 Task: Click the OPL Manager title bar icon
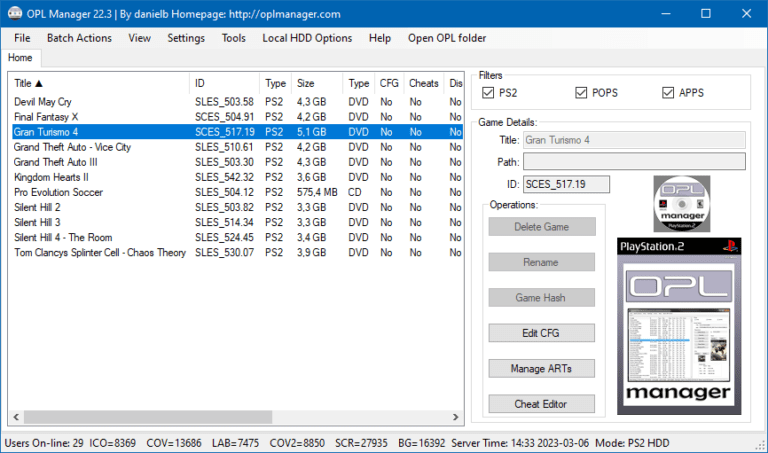pos(13,14)
